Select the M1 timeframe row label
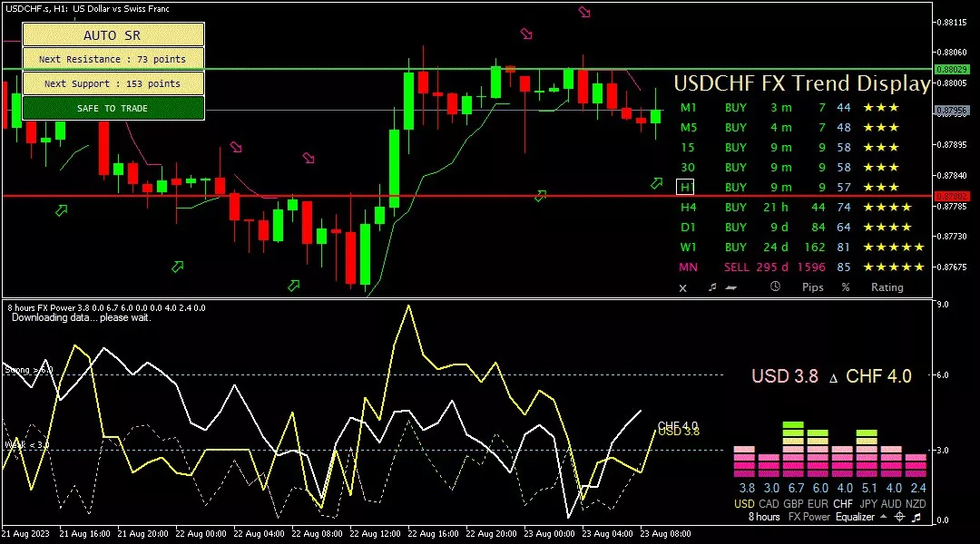The width and height of the screenshot is (980, 544). click(688, 107)
